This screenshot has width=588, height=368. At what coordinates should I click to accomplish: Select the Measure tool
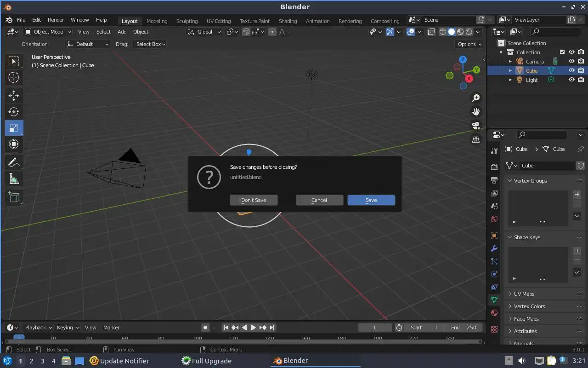pos(14,179)
